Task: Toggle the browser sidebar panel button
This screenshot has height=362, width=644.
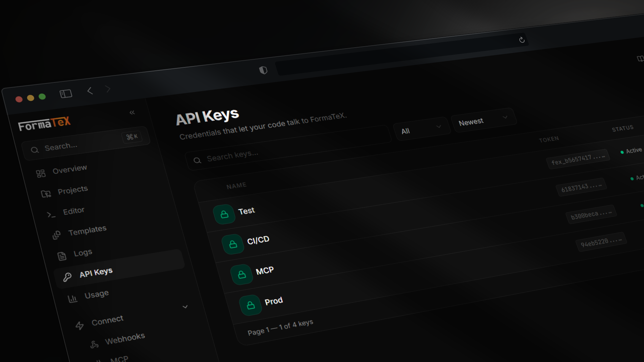Action: point(66,94)
